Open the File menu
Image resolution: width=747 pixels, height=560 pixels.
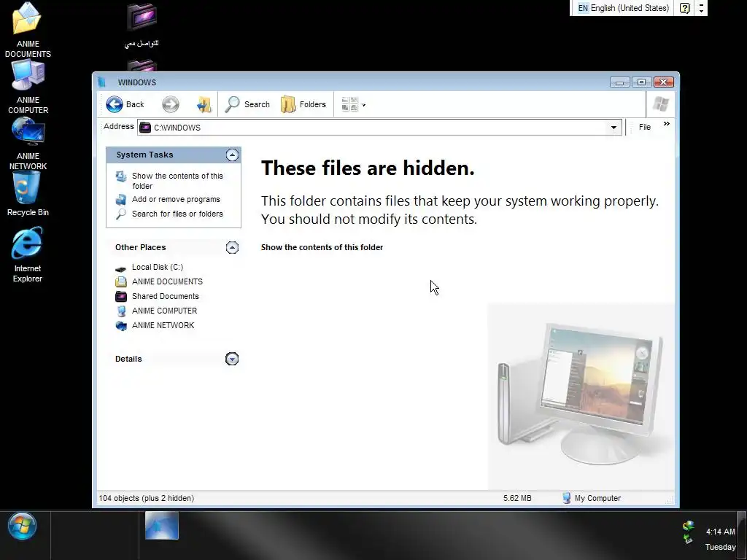[x=645, y=127]
